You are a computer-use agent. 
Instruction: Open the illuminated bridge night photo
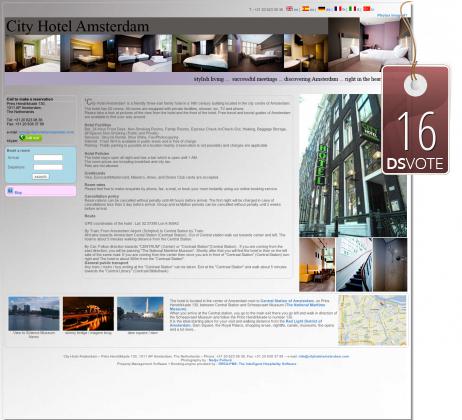click(88, 314)
